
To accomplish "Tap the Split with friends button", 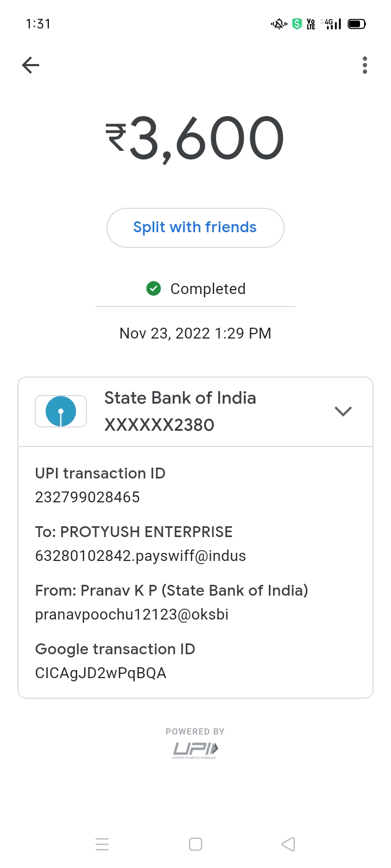I will click(x=195, y=228).
